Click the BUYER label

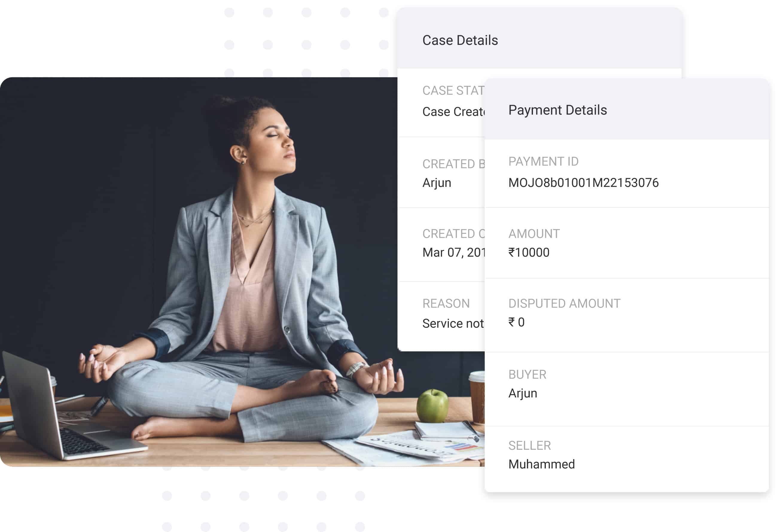click(x=527, y=375)
